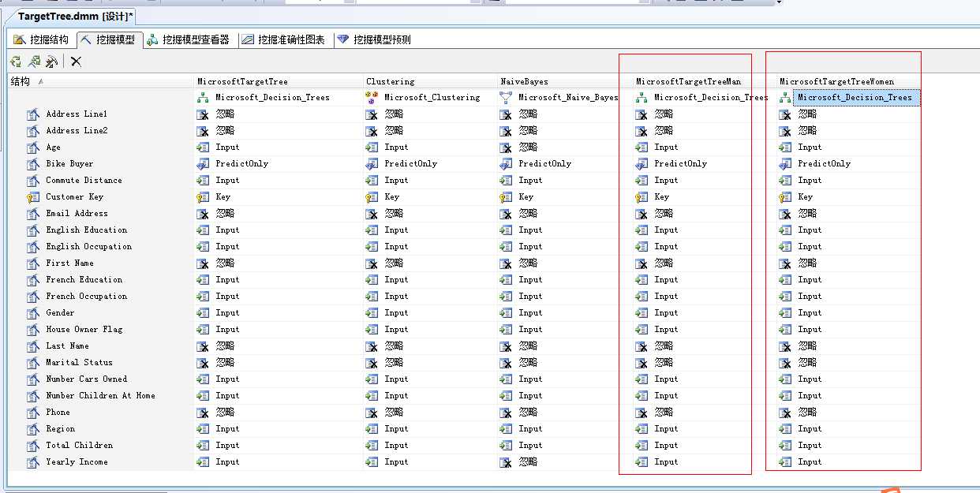This screenshot has width=980, height=493.
Task: Select the MicrosoftTargetTreeMan column header
Action: (x=705, y=81)
